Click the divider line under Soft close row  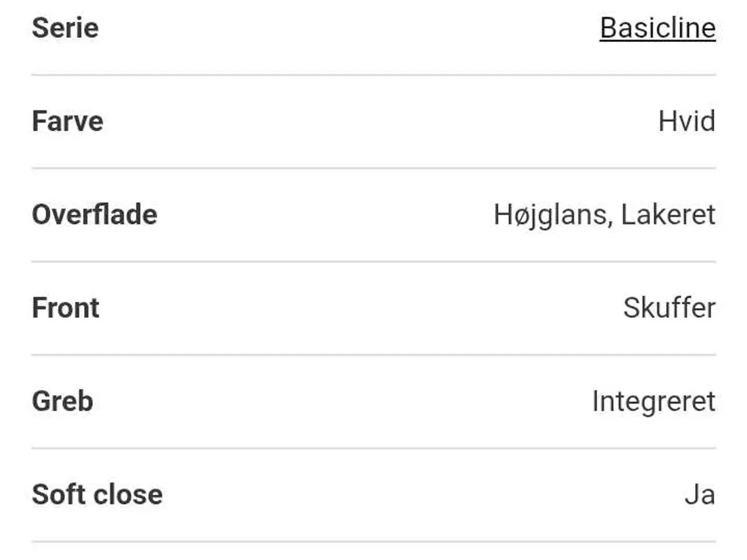(x=373, y=542)
